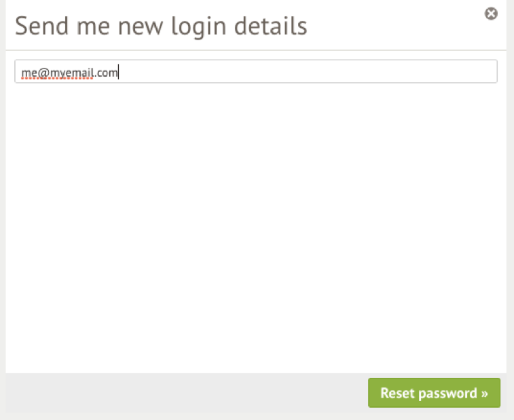Click the '.com' ending of the email

coord(106,73)
